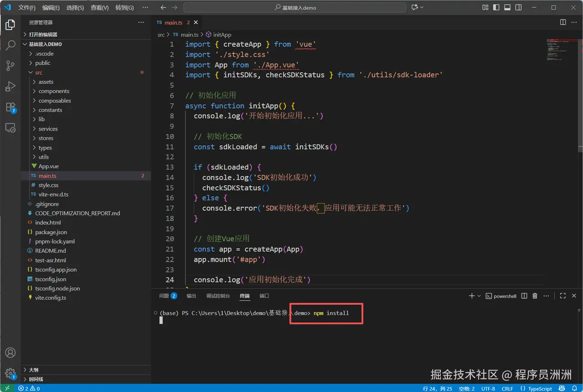Open vite.config.ts in the file tree

click(x=86, y=298)
